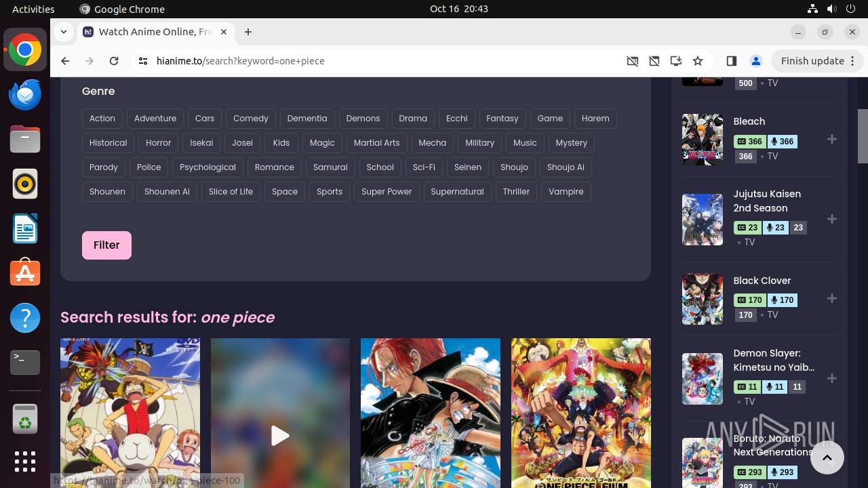The width and height of the screenshot is (868, 488).
Task: Select the Romance genre tag
Action: [275, 167]
